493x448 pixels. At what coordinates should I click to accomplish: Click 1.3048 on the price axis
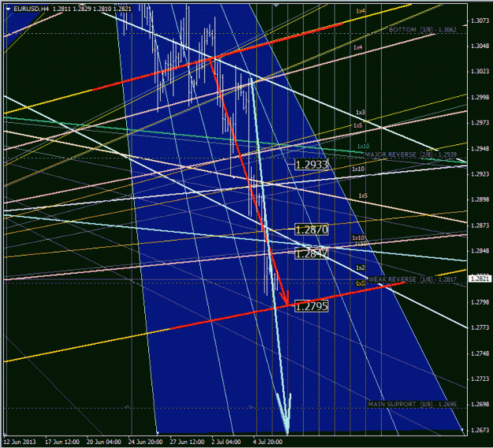pos(480,47)
